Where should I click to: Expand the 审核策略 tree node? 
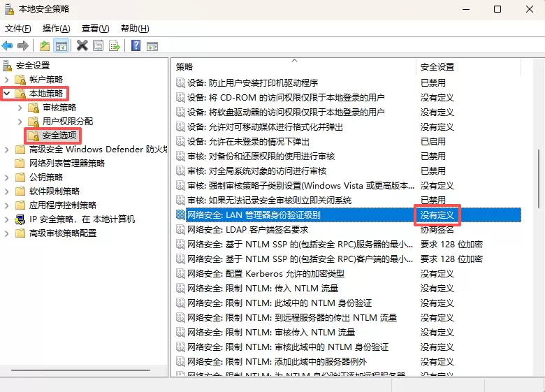click(x=20, y=107)
